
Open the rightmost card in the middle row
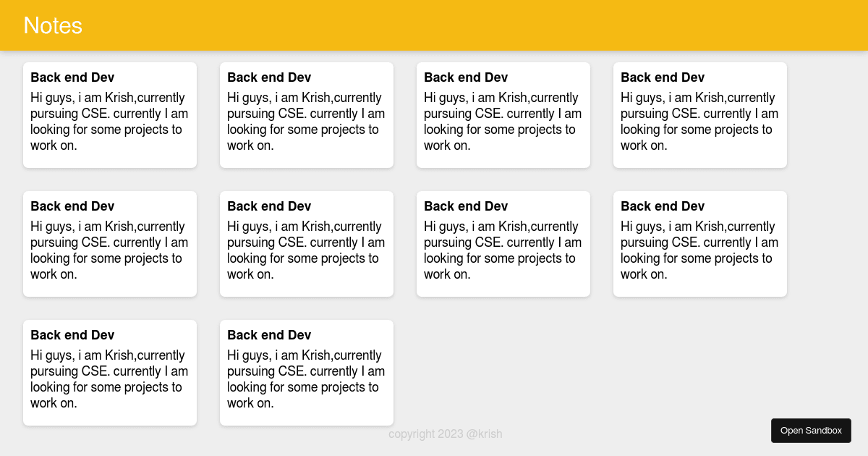point(700,243)
